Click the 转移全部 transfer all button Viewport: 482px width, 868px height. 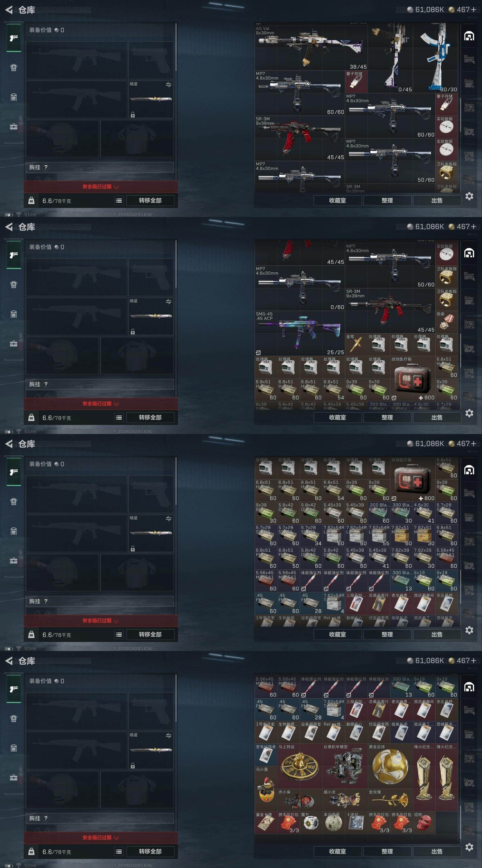point(150,200)
